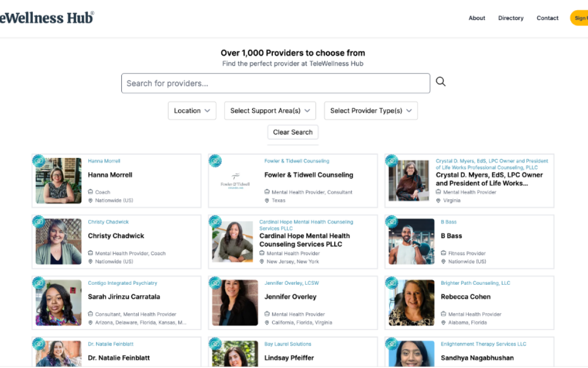This screenshot has width=588, height=368.
Task: Click Sarah Jirinzu Carratala's profile photo
Action: [58, 303]
